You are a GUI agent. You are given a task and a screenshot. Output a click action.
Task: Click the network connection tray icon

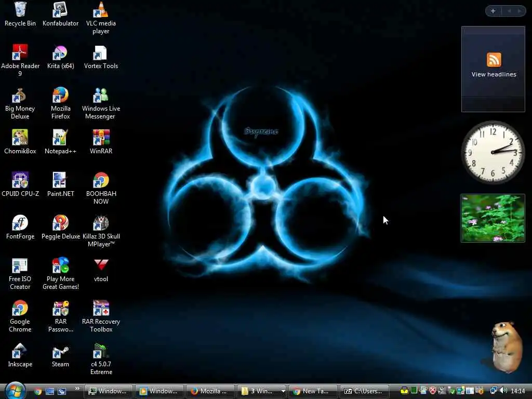(494, 391)
